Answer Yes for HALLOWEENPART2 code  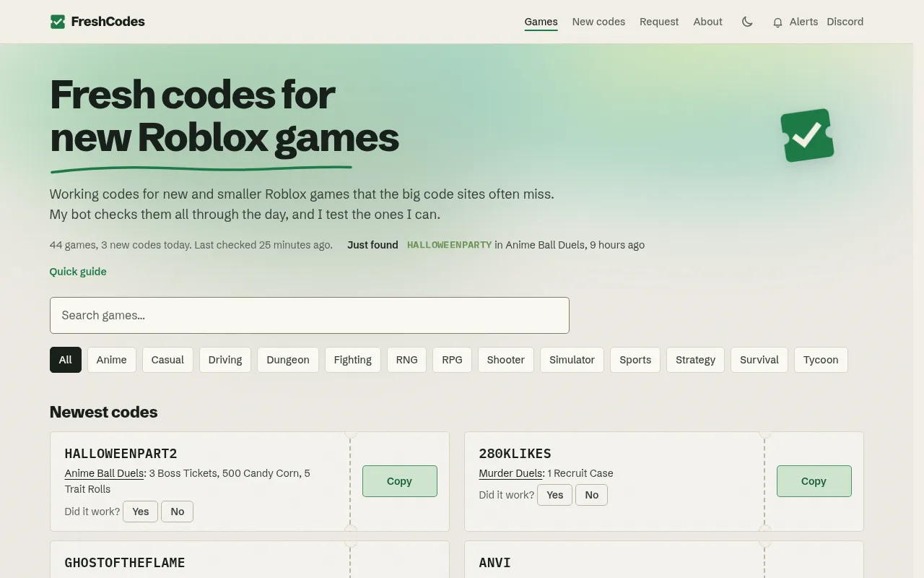coord(141,512)
